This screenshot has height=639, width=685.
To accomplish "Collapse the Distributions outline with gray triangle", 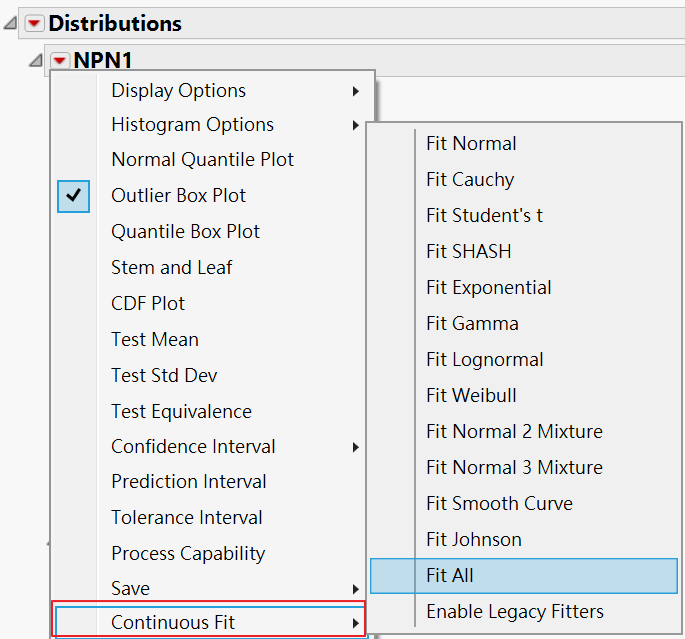I will pos(11,23).
